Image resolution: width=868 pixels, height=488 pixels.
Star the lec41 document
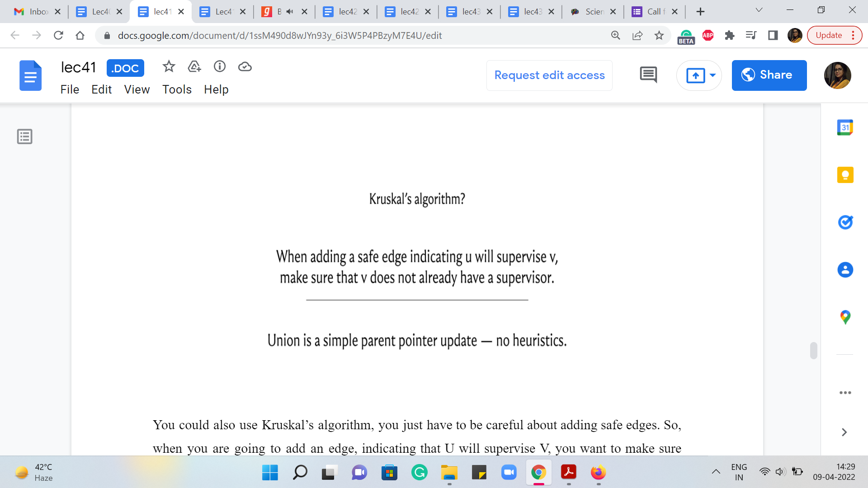(169, 67)
